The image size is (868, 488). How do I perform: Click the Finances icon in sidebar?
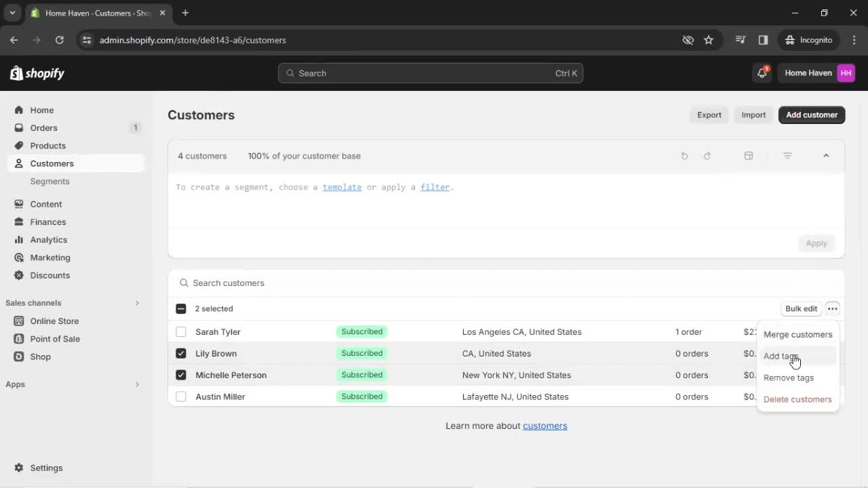click(18, 222)
